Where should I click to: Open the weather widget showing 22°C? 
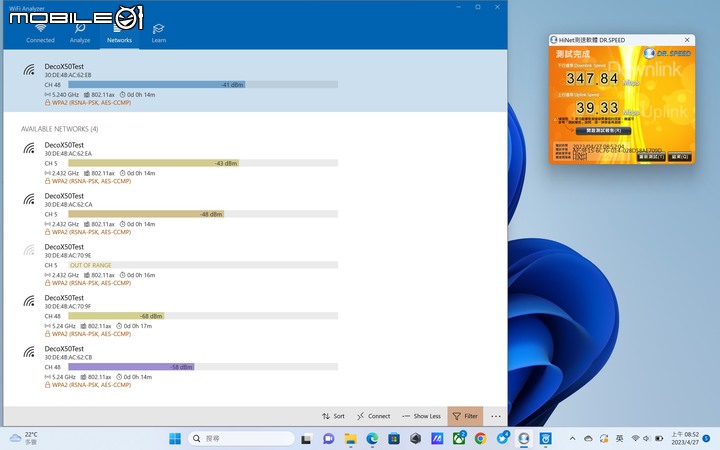tap(24, 438)
